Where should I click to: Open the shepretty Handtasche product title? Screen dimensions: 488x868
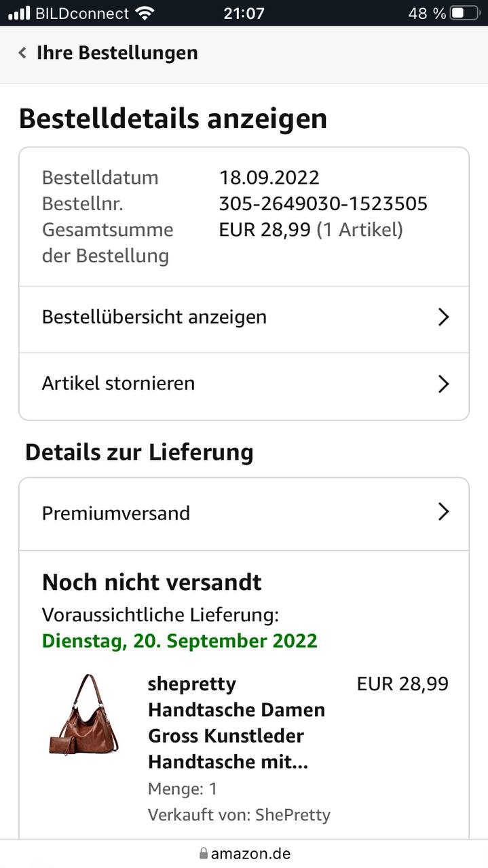click(236, 723)
